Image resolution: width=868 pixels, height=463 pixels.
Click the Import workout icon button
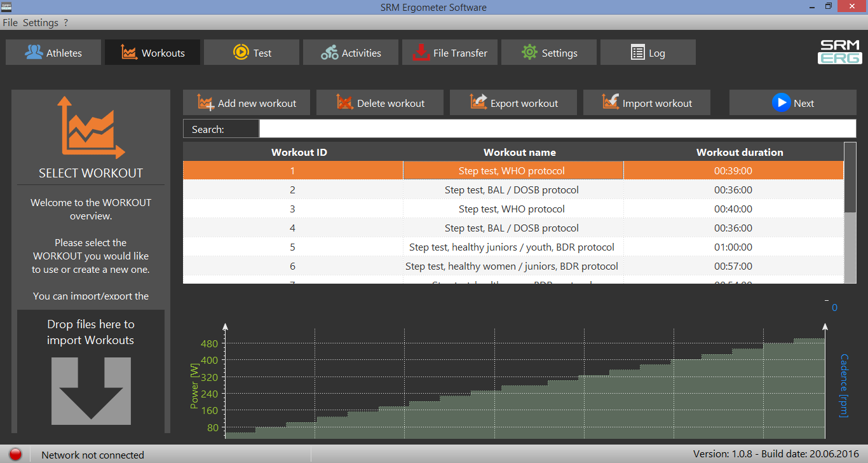click(x=647, y=102)
